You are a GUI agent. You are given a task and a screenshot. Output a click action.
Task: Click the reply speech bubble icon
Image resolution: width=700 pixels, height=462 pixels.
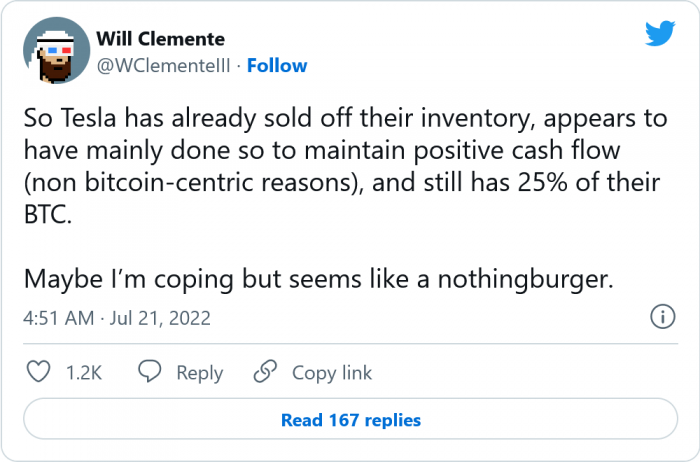click(x=150, y=372)
